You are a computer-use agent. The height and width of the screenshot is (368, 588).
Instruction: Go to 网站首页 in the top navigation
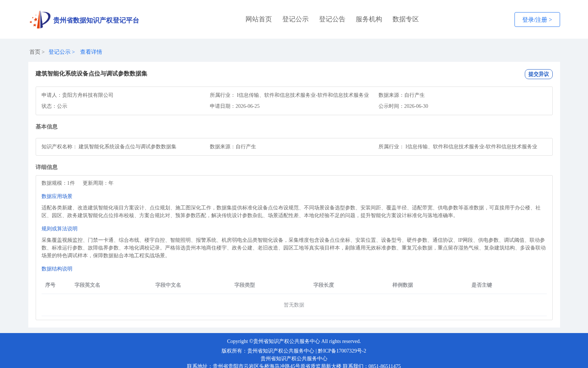(259, 19)
